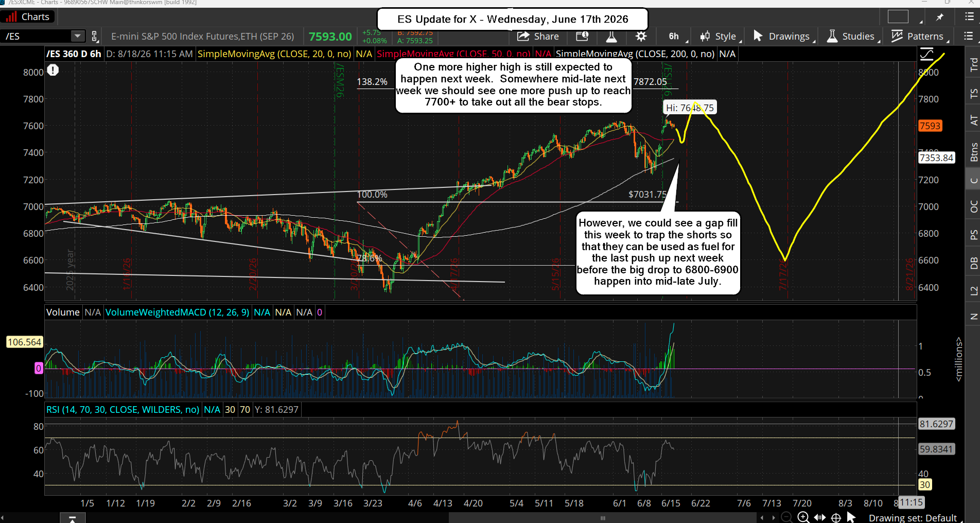Click the 100.0% Fibonacci level label
Screen dimensions: 980x523
(372, 195)
